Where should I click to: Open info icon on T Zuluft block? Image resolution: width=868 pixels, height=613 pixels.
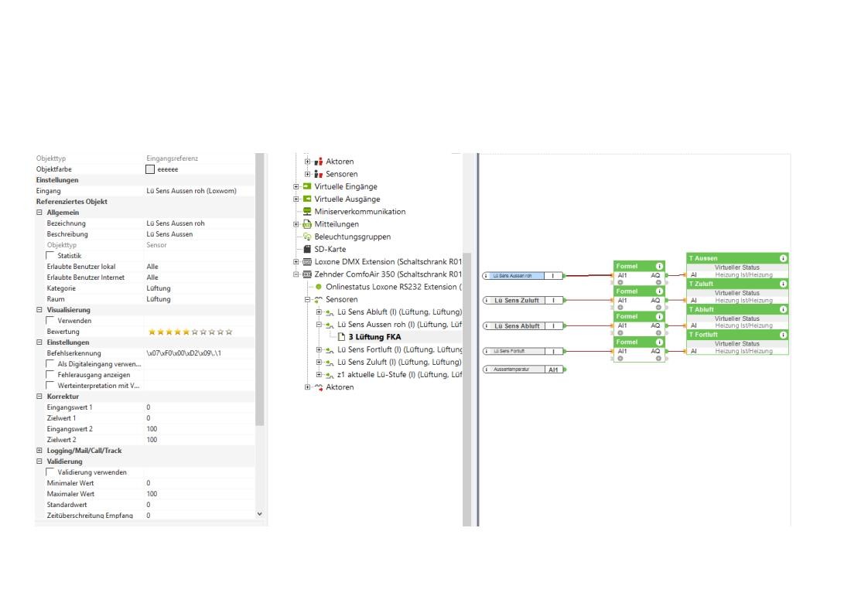[783, 284]
